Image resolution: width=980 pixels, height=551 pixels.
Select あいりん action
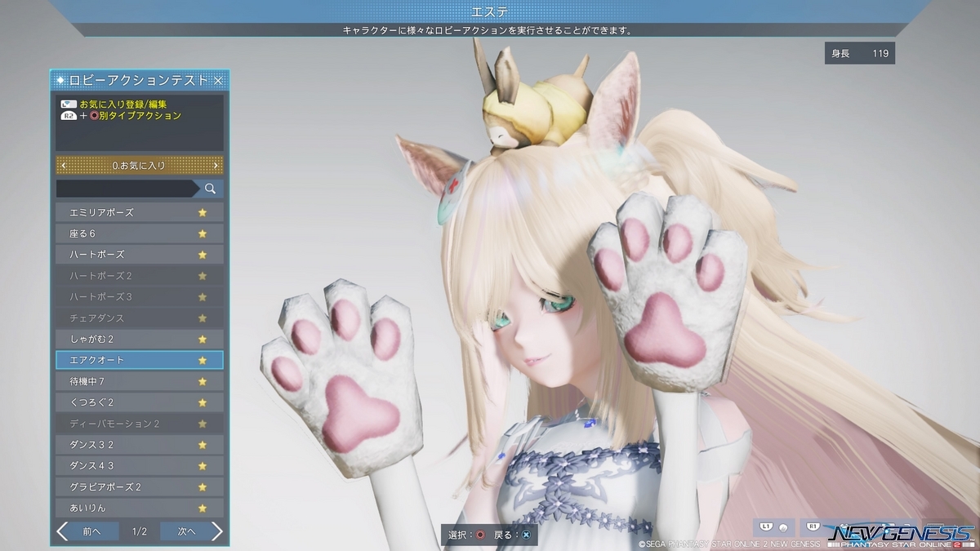[x=140, y=508]
